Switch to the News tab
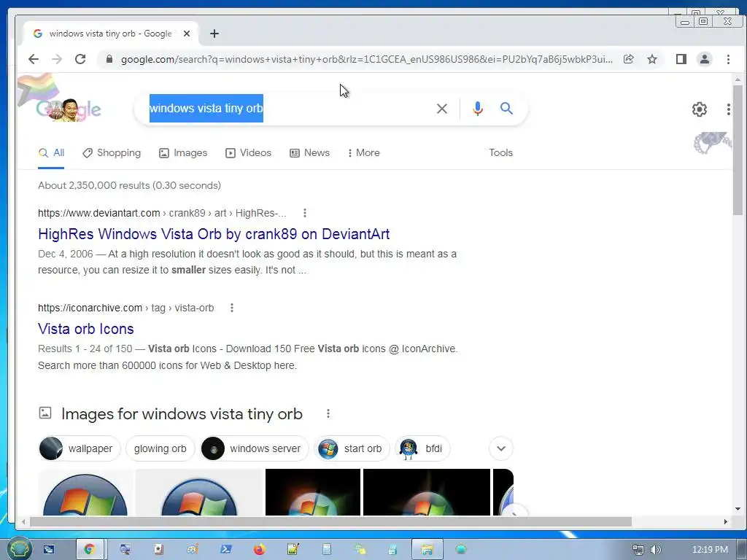 [x=309, y=153]
